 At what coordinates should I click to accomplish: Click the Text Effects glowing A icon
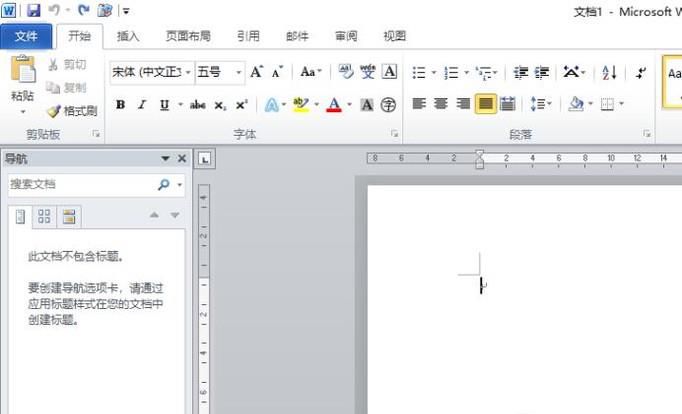point(271,105)
